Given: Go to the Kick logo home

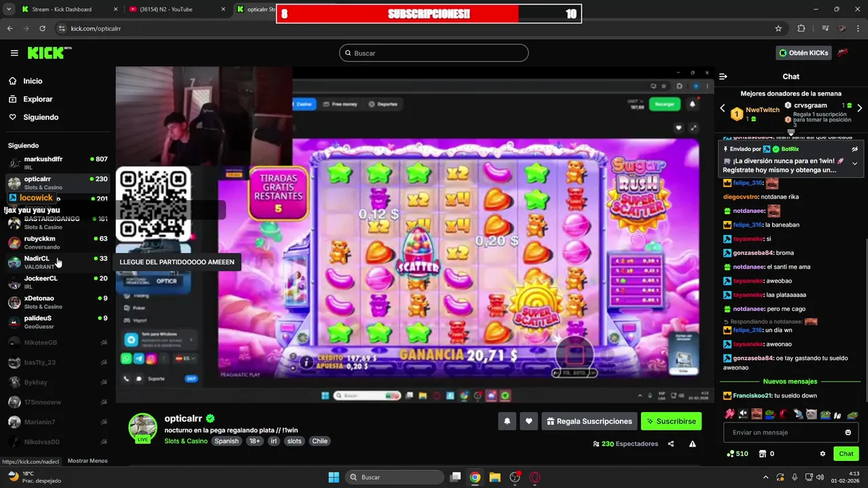Looking at the screenshot, I should coord(50,53).
